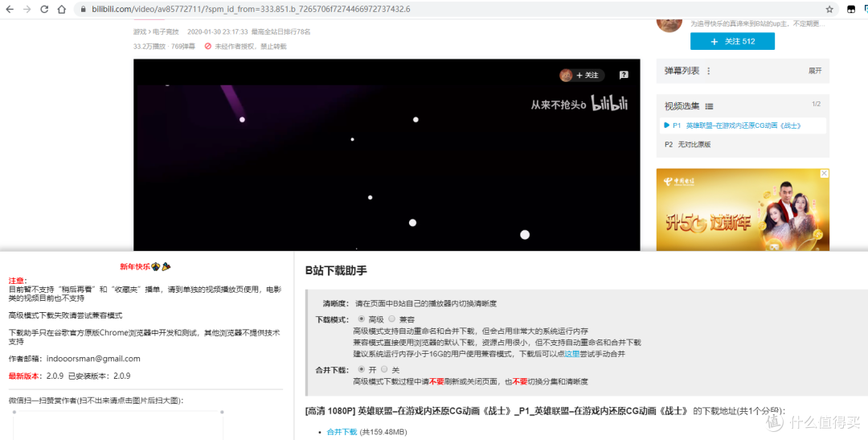Reload the page with the refresh icon
868x440 pixels.
click(44, 10)
